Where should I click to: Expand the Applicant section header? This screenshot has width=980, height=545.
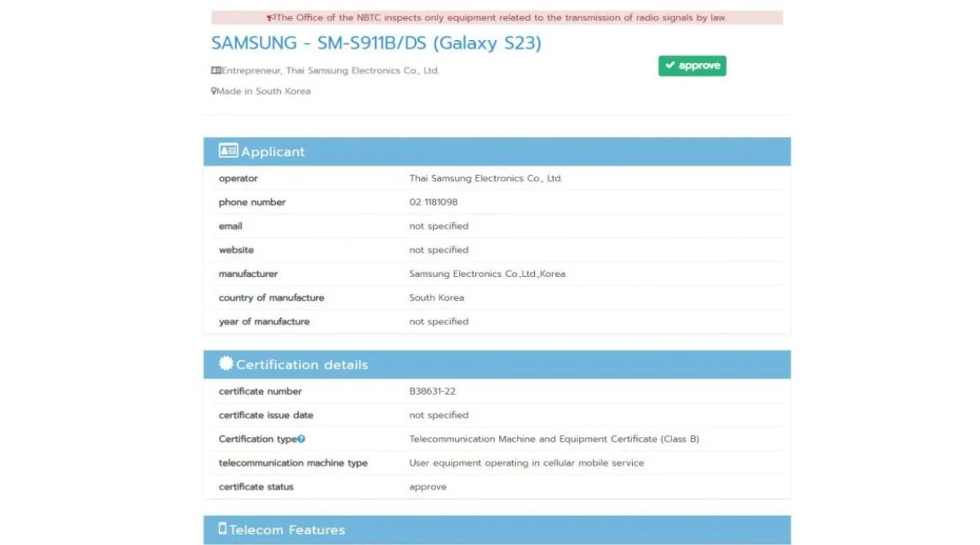[498, 150]
